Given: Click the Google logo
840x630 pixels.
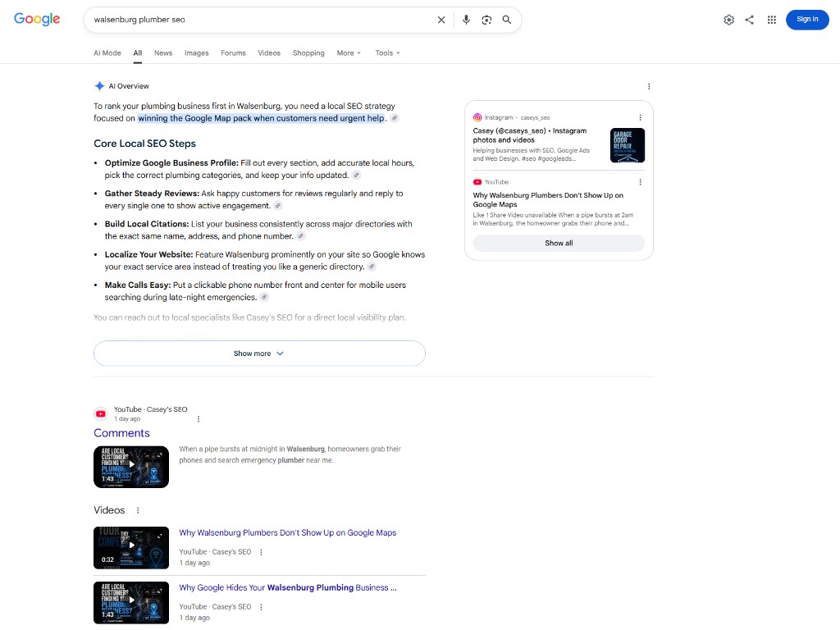Looking at the screenshot, I should 37,19.
